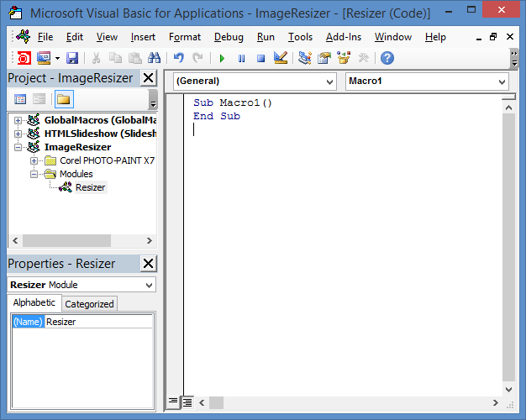Click View Object icon in Project panel
This screenshot has width=526, height=420.
(39, 99)
